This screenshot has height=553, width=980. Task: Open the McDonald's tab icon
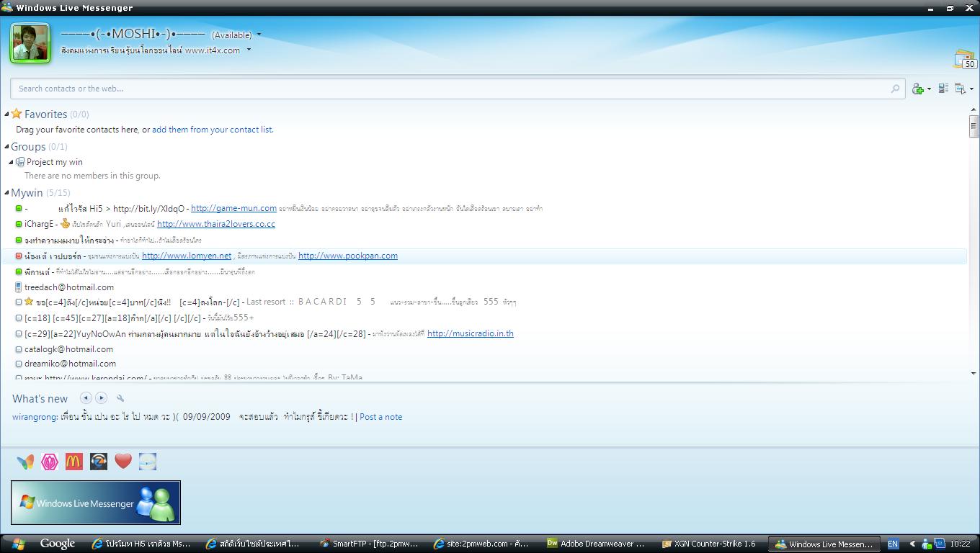pyautogui.click(x=74, y=462)
